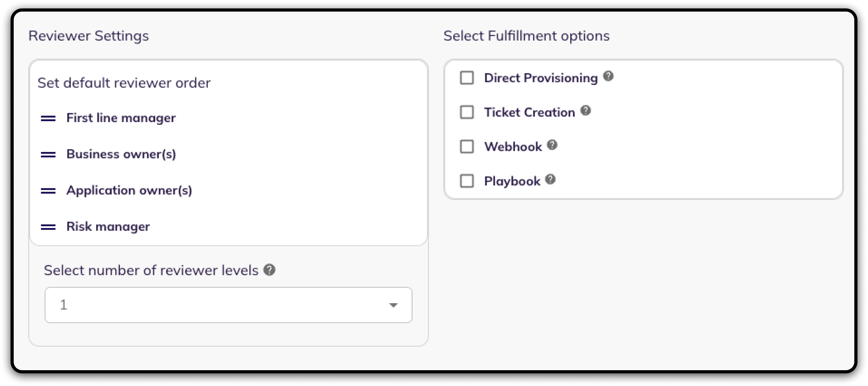Check the Ticket Creation option
This screenshot has height=386, width=868.
coord(467,112)
